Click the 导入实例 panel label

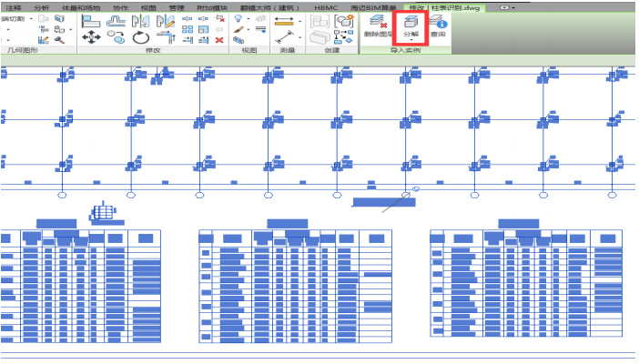[405, 50]
